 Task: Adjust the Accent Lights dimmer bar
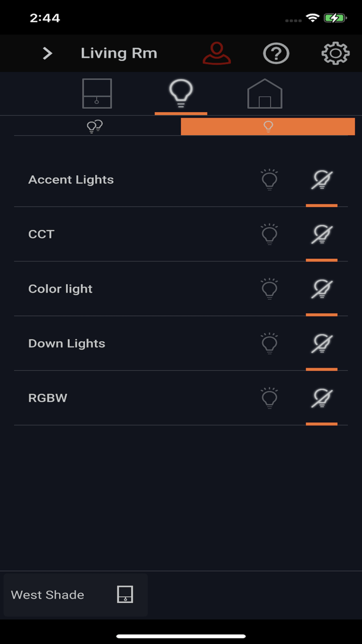coord(322,206)
